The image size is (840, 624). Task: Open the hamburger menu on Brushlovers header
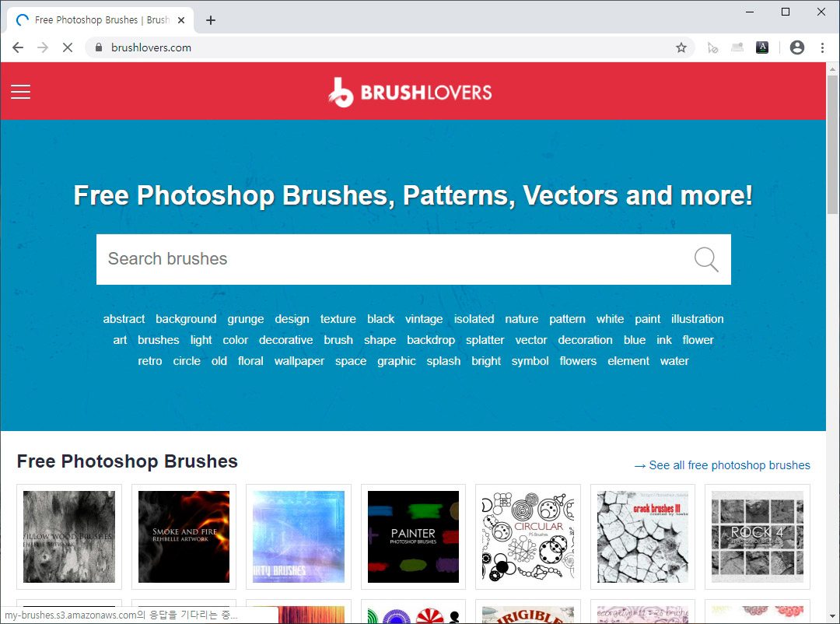(x=20, y=92)
